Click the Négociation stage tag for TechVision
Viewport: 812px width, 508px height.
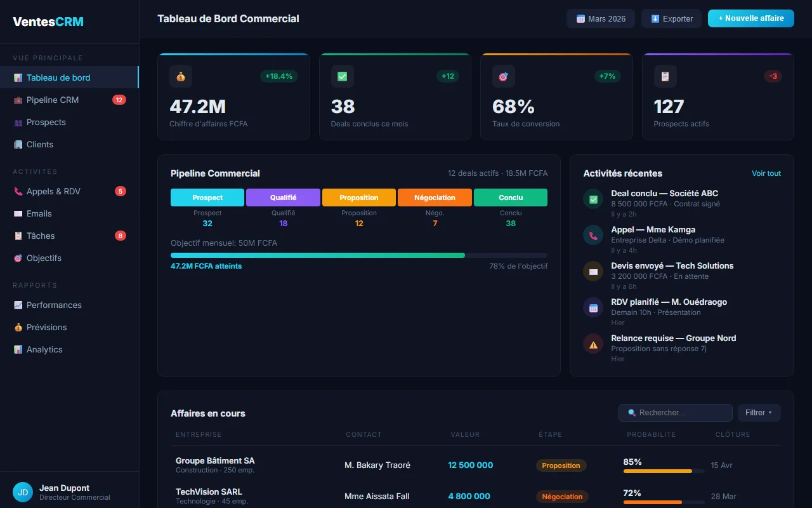(562, 497)
